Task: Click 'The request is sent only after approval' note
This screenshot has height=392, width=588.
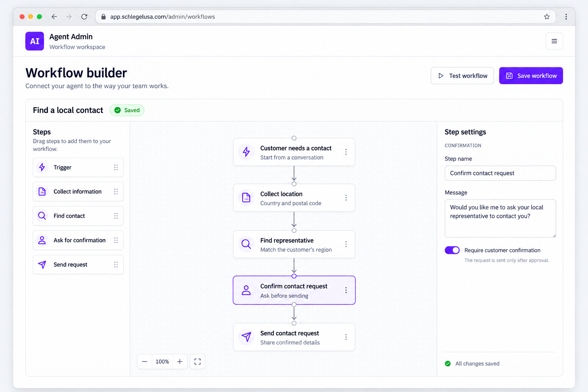Action: pos(507,260)
